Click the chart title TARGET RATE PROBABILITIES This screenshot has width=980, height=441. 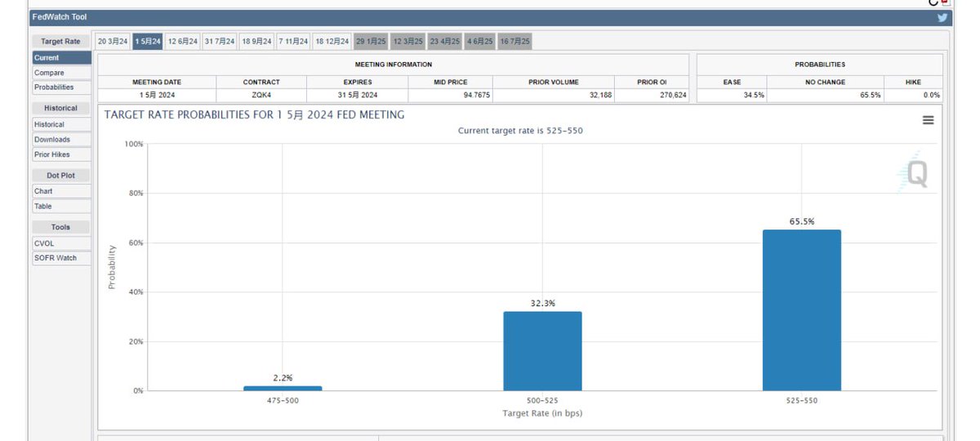pos(254,115)
